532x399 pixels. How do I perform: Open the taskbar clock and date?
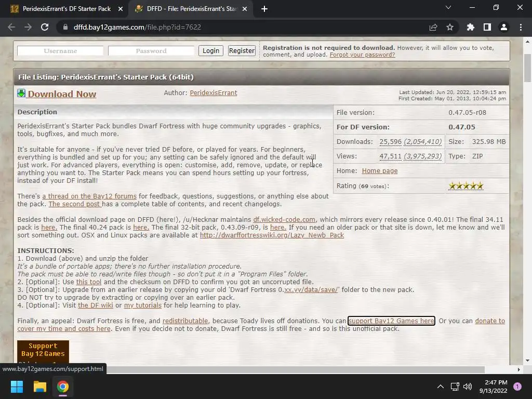click(493, 387)
